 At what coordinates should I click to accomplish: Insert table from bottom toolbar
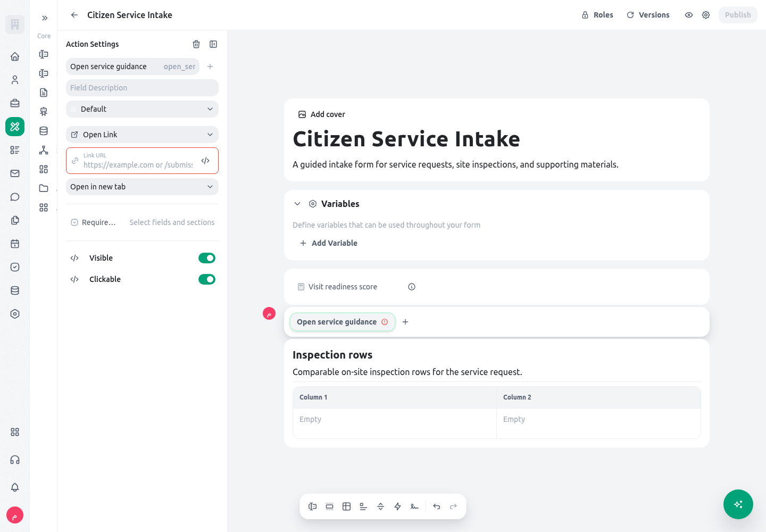click(x=347, y=506)
